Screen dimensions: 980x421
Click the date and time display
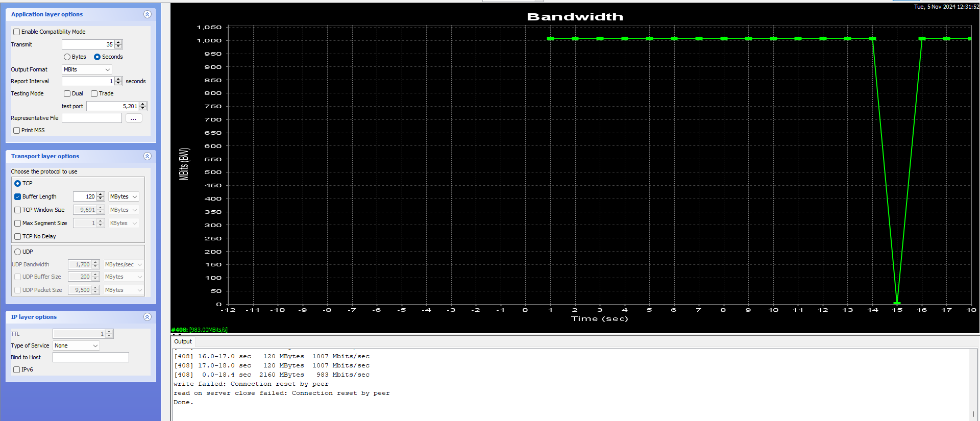946,7
